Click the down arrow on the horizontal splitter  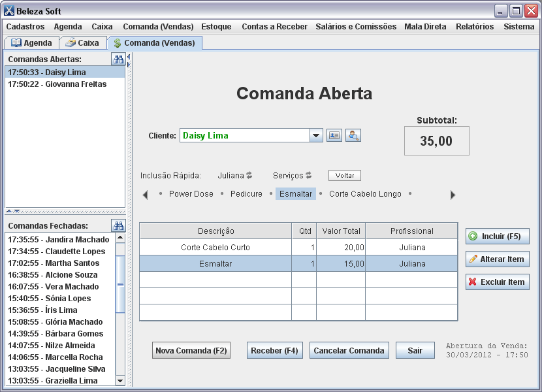click(x=16, y=211)
